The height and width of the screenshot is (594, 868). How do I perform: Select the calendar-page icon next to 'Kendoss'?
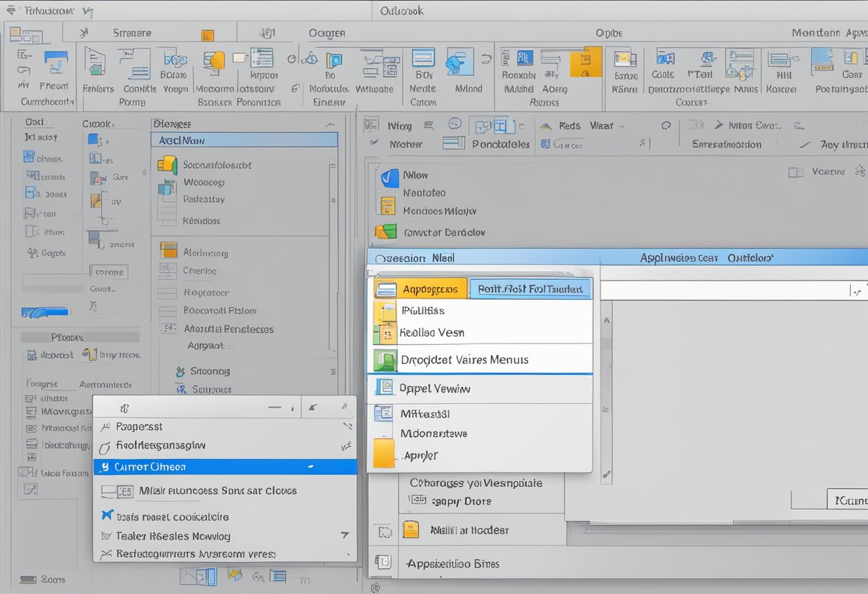[168, 221]
